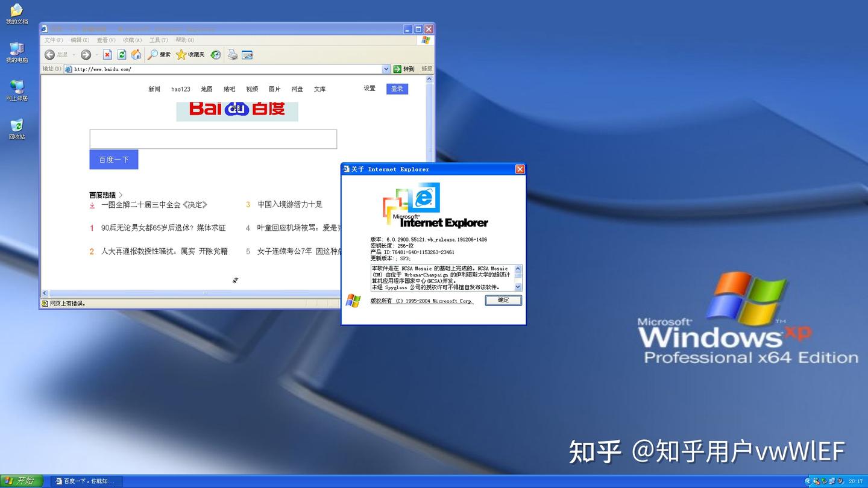
Task: Click the Print icon in IE toolbar
Action: 231,54
